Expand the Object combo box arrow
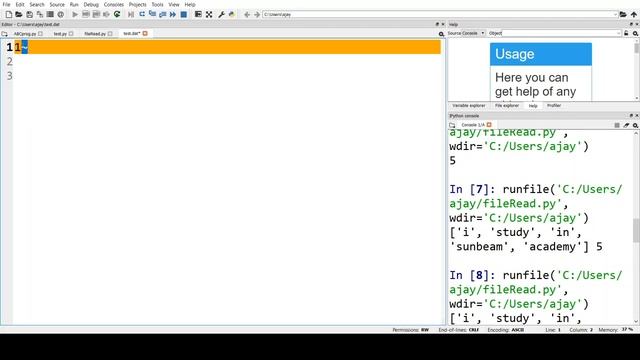The width and height of the screenshot is (640, 360). click(x=618, y=33)
